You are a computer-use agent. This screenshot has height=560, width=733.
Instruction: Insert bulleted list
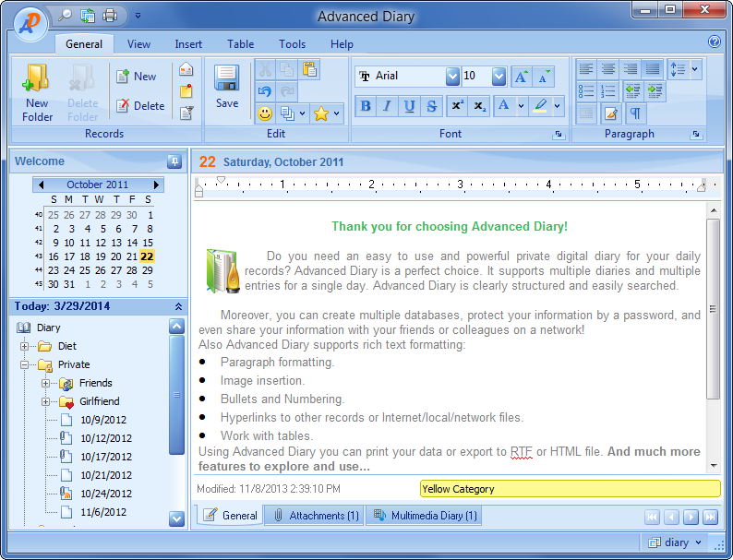click(x=585, y=91)
